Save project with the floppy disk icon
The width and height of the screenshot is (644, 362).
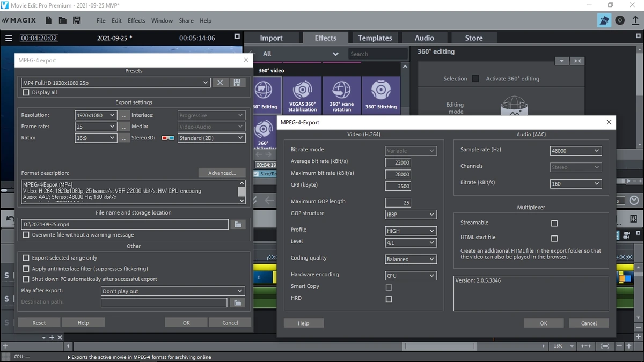point(77,20)
